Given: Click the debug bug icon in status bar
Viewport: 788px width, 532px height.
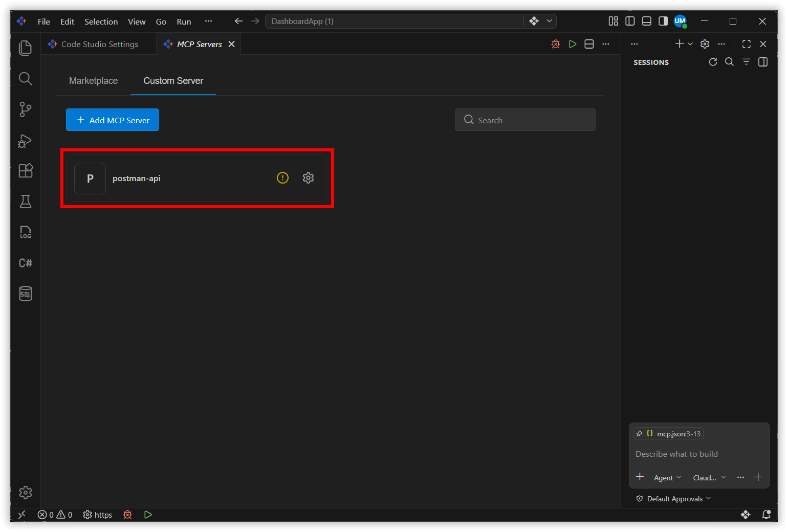Looking at the screenshot, I should tap(127, 515).
